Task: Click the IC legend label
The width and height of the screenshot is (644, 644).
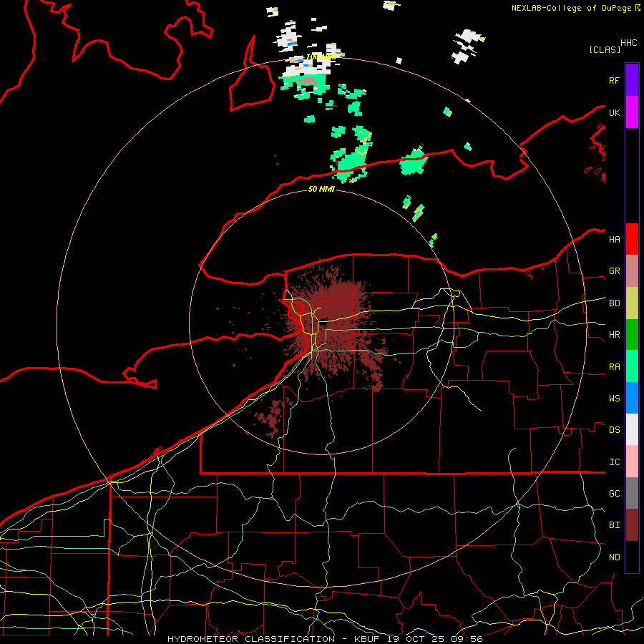Action: point(614,462)
